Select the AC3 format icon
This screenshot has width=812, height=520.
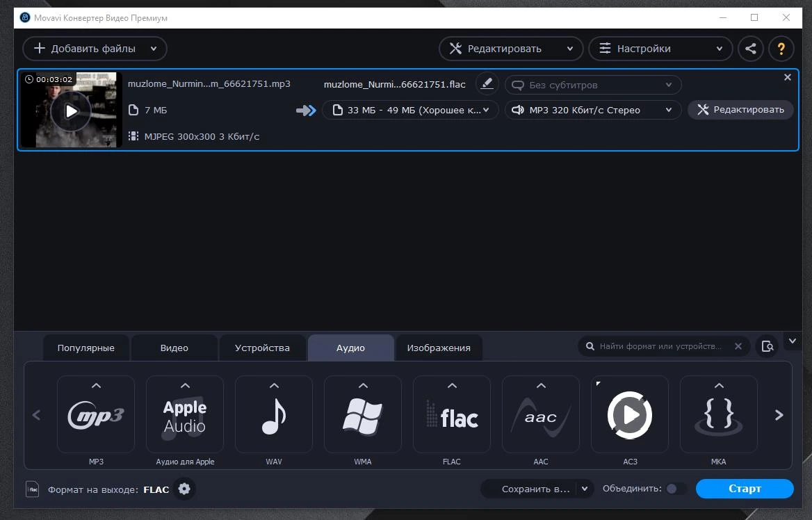pyautogui.click(x=630, y=414)
